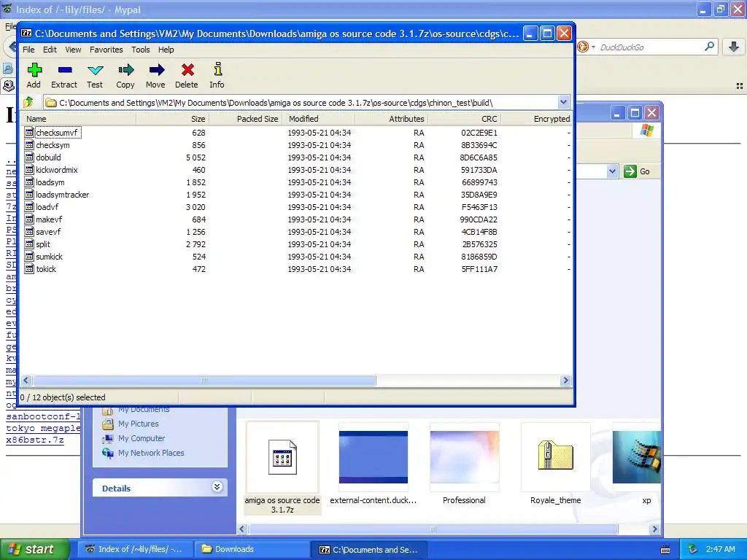Click the Mypal downloads arrow icon

tap(734, 47)
